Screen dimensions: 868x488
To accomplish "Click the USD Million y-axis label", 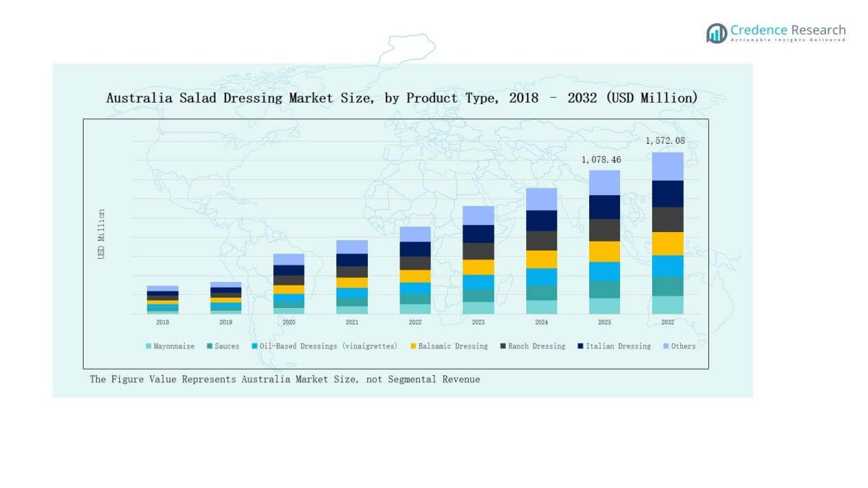I will click(101, 234).
